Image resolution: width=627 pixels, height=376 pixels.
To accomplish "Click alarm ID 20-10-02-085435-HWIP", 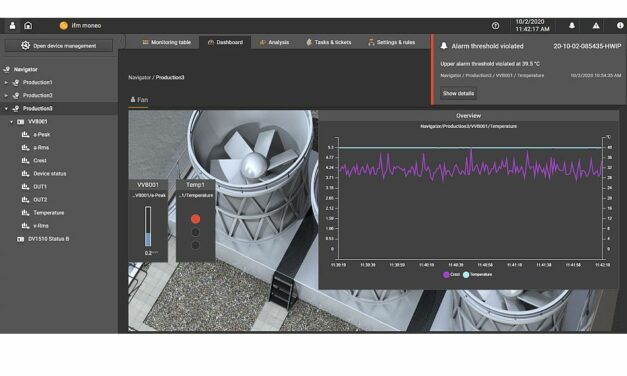I will point(587,46).
